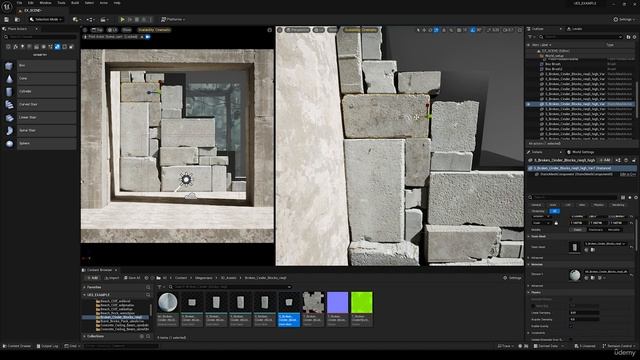Toggle visibility eye of selected Outliner row

529,104
